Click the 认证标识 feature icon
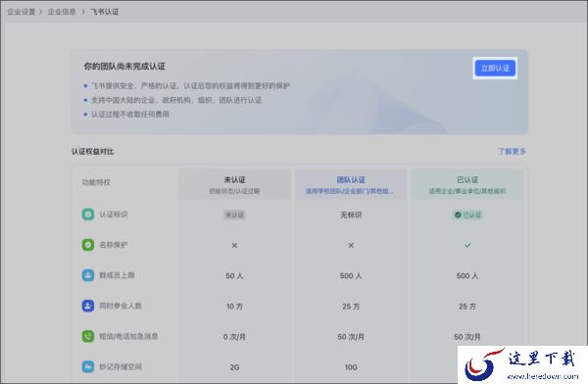Image resolution: width=588 pixels, height=384 pixels. click(x=88, y=215)
